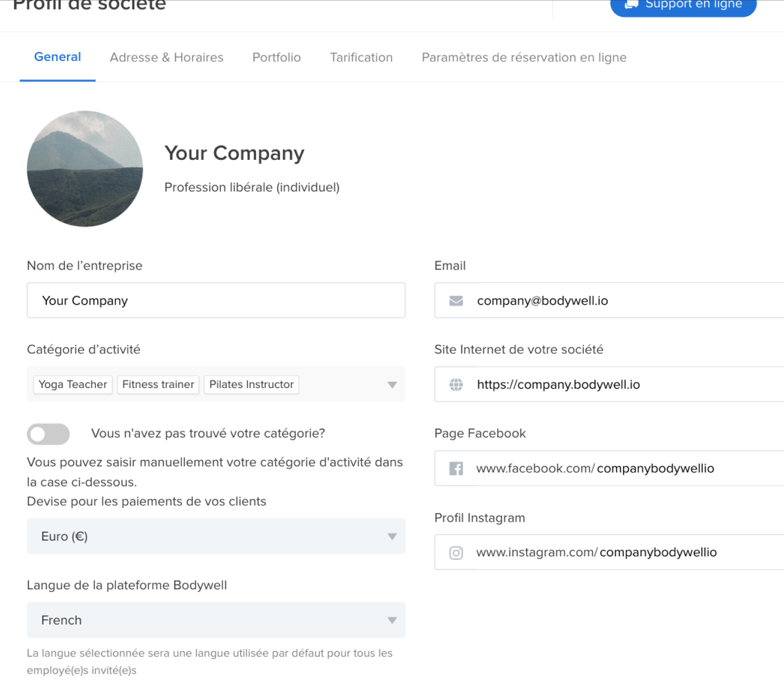Toggle the category not found switch
This screenshot has width=784, height=700.
[48, 434]
